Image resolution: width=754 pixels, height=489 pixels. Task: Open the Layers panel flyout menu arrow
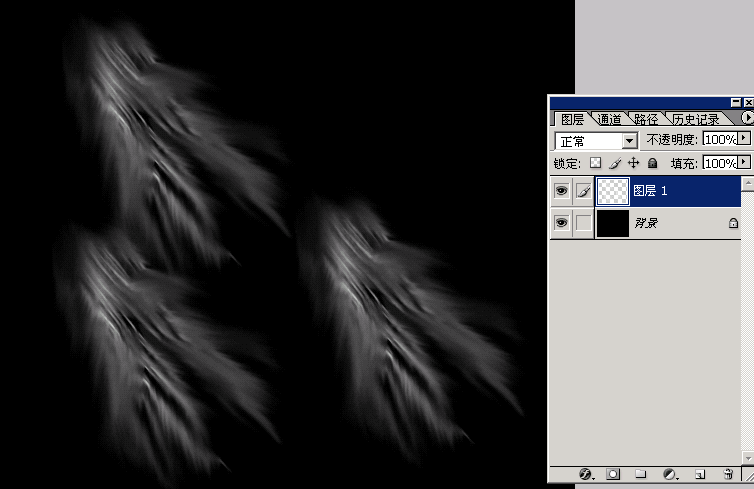point(747,117)
